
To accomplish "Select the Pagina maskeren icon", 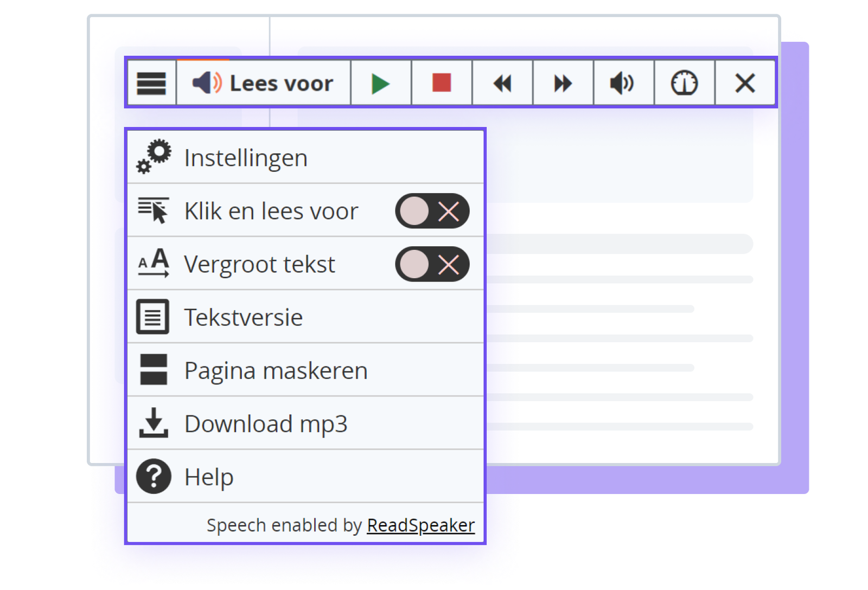I will [x=152, y=369].
